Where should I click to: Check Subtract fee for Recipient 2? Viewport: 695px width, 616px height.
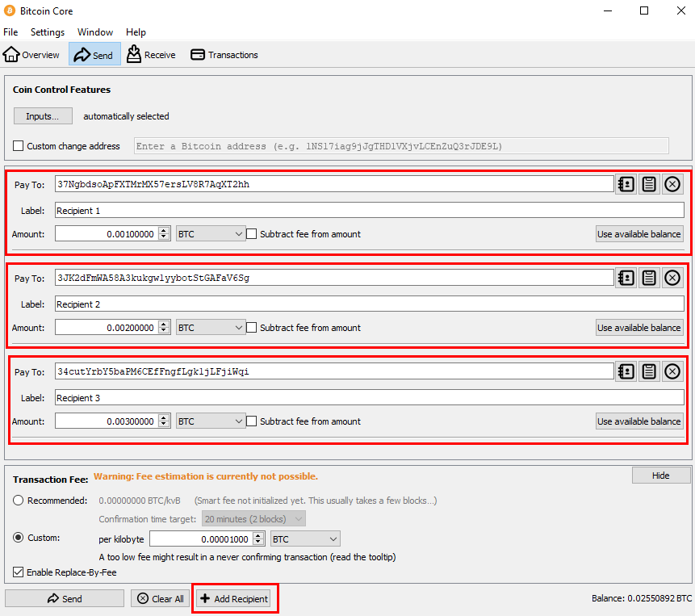pos(252,328)
